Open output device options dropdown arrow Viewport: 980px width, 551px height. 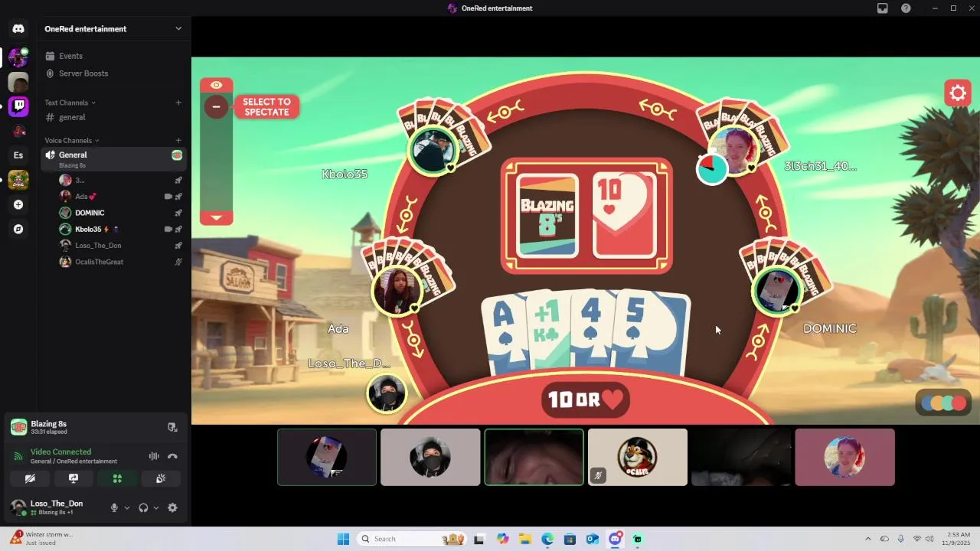156,507
